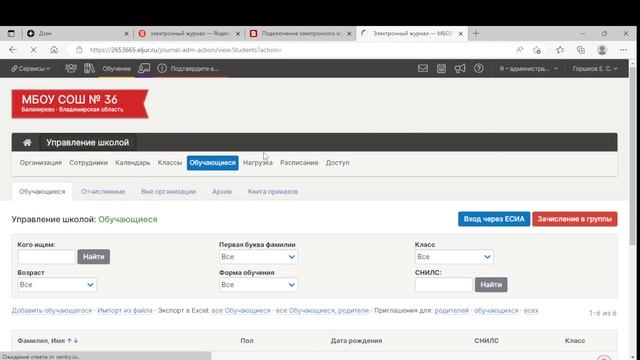Screen dimensions: 640x360
Task: Open the Доступ menu item
Action: 338,162
